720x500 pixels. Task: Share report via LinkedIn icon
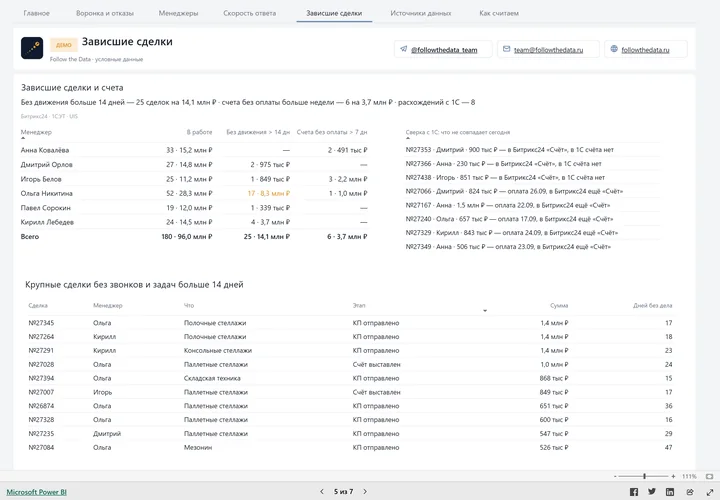tap(670, 492)
